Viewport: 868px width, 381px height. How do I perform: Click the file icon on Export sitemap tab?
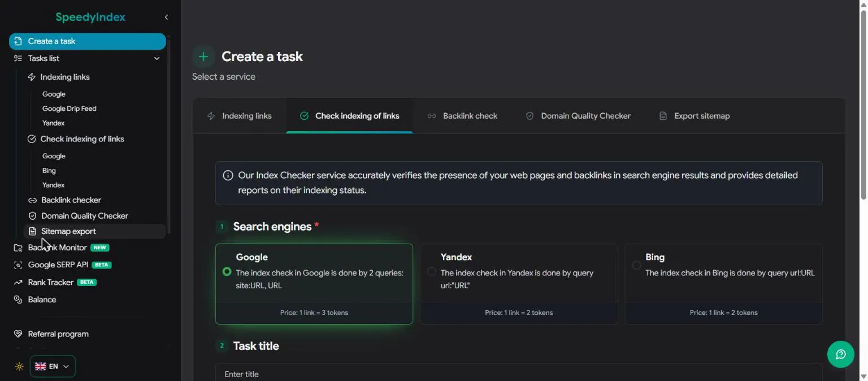tap(663, 116)
